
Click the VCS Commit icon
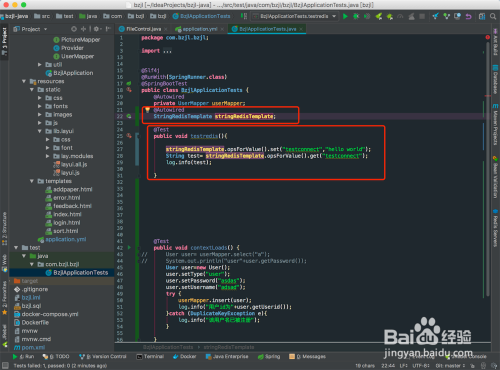[446, 16]
